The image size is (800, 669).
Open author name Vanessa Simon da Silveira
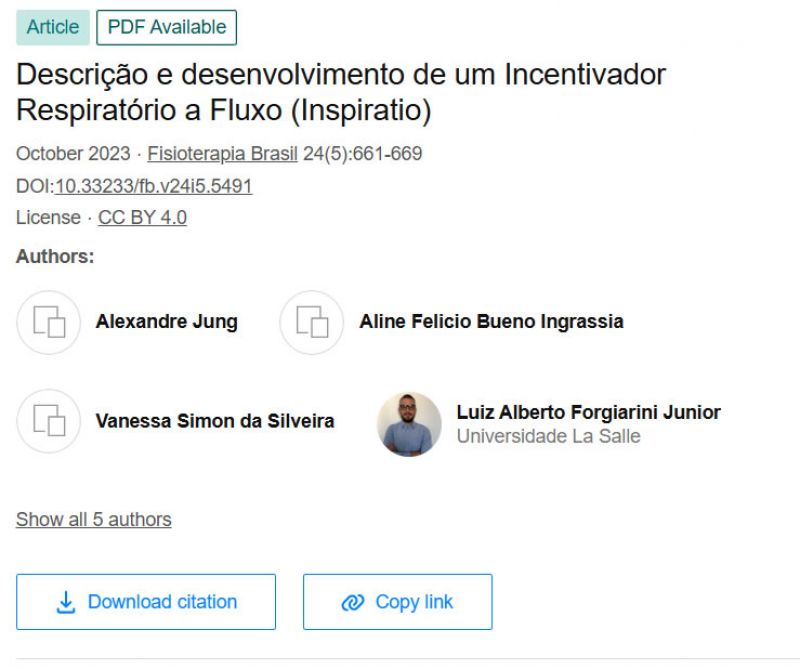coord(215,421)
